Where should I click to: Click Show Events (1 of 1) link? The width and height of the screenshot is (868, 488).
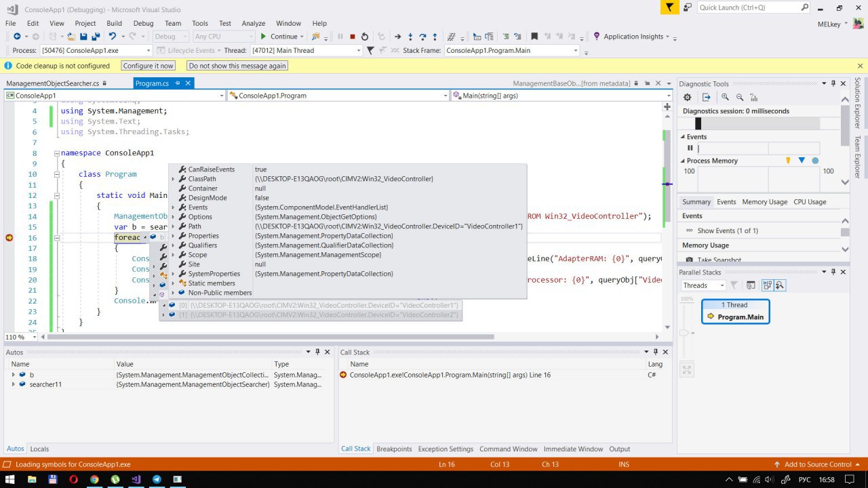tap(727, 231)
